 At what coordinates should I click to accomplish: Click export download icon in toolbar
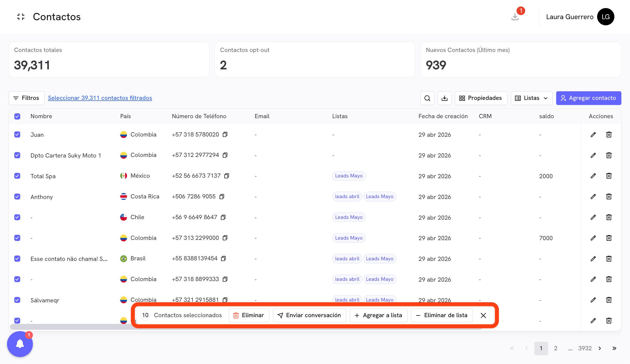[x=444, y=98]
